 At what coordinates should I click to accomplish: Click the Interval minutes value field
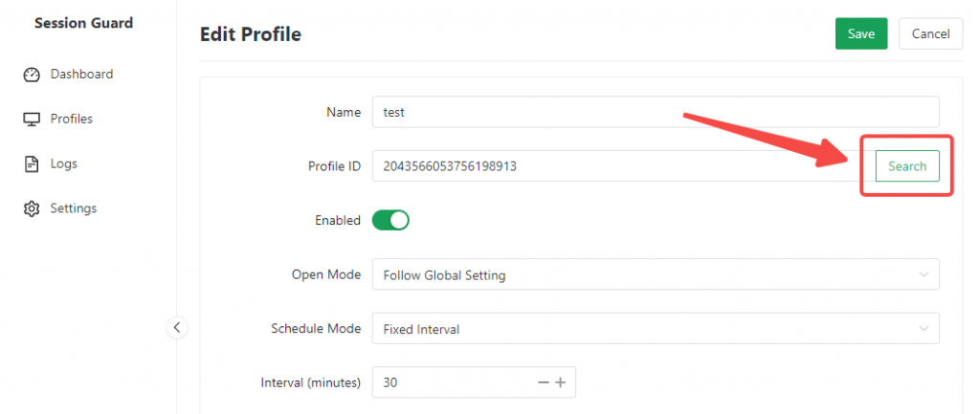(450, 382)
